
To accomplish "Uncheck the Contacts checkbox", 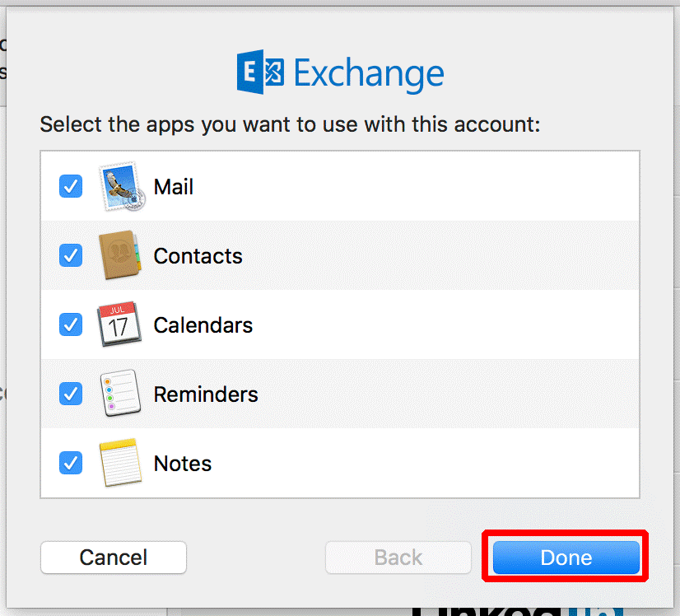I will 71,255.
